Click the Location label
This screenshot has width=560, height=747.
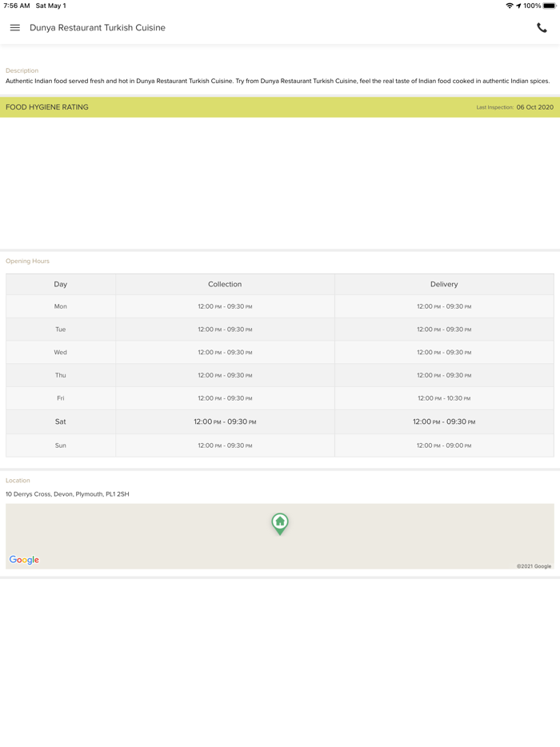pyautogui.click(x=18, y=480)
